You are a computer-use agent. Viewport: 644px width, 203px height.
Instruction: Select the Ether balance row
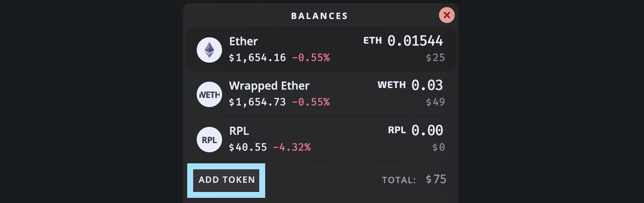pos(321,49)
